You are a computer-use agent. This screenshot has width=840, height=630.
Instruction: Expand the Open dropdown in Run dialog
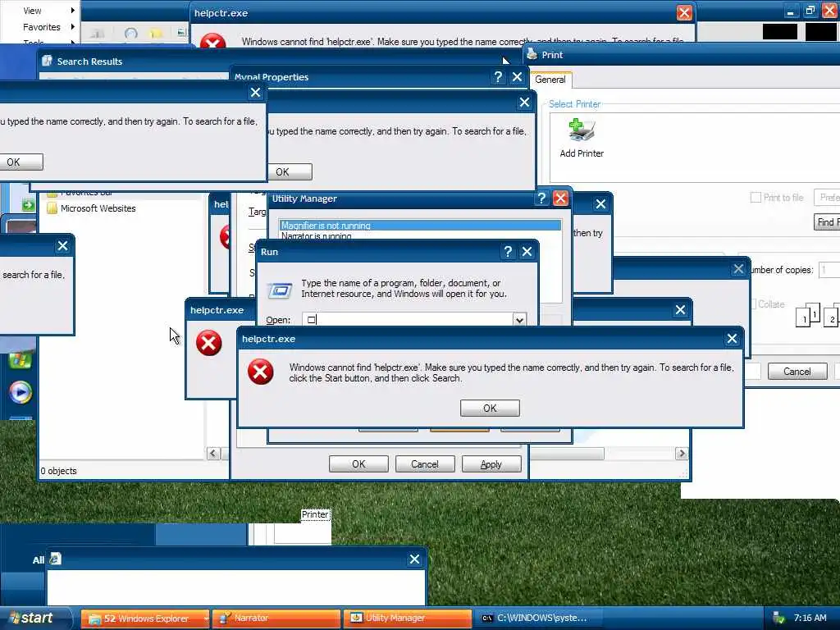[519, 320]
